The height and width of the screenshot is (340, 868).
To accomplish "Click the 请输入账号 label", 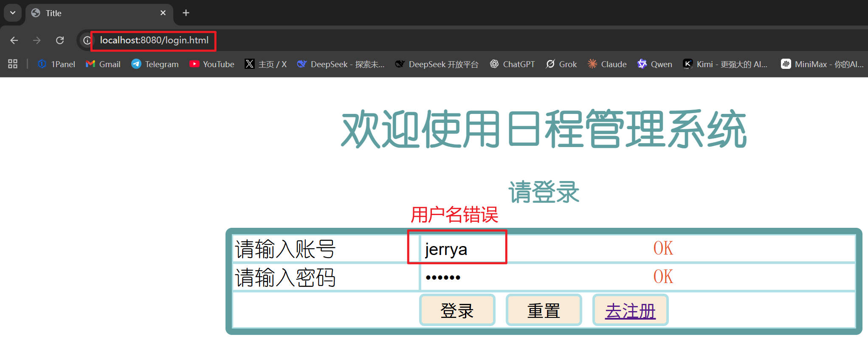I will pyautogui.click(x=285, y=249).
